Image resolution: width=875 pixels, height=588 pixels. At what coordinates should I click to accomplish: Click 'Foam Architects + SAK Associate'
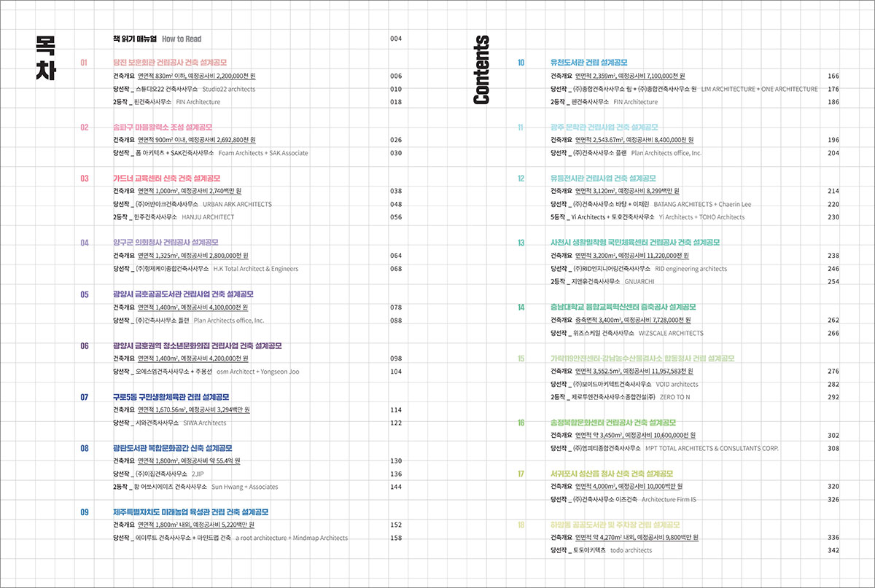click(x=263, y=153)
